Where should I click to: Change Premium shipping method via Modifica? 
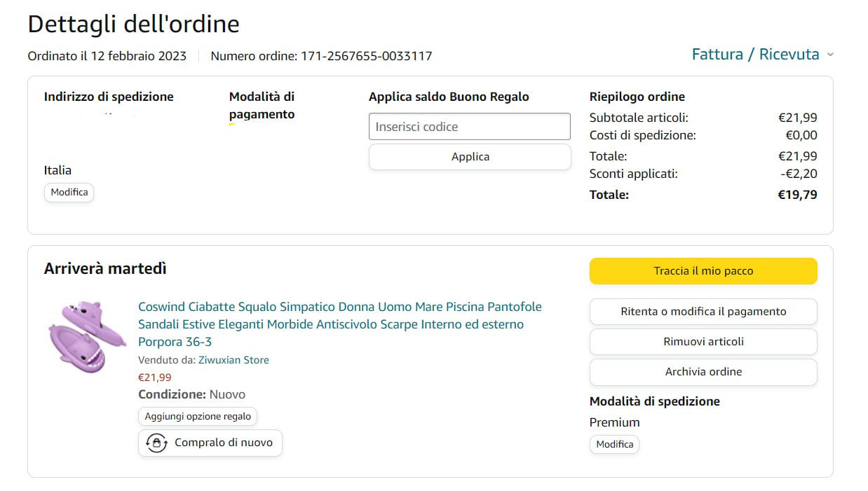pyautogui.click(x=614, y=444)
